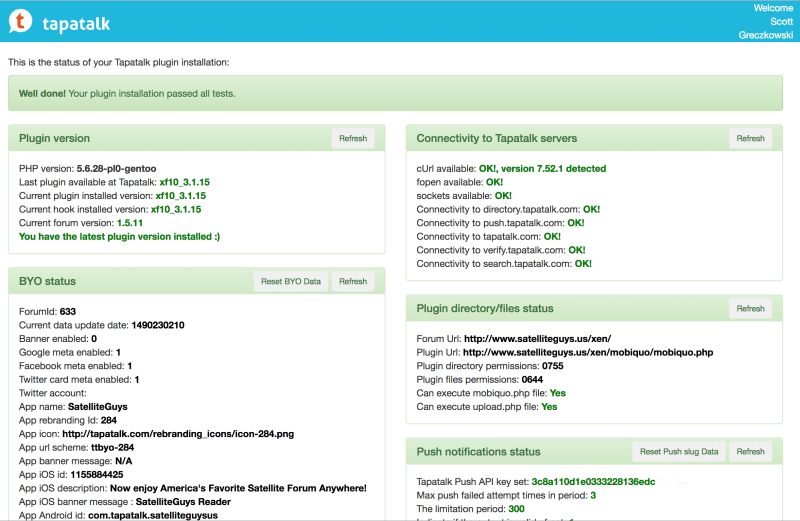The height and width of the screenshot is (521, 800).
Task: Click 'You have the latest plugin version installed' text
Action: tap(119, 236)
